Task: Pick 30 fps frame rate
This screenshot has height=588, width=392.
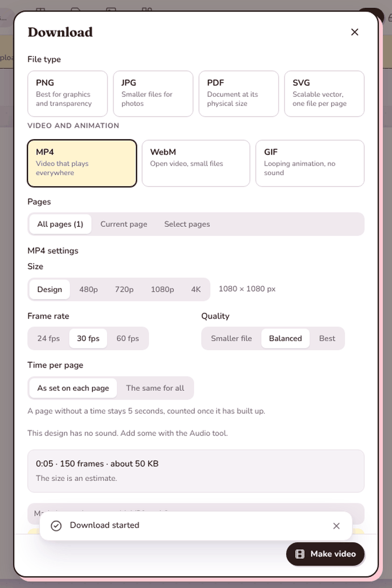Action: [88, 338]
